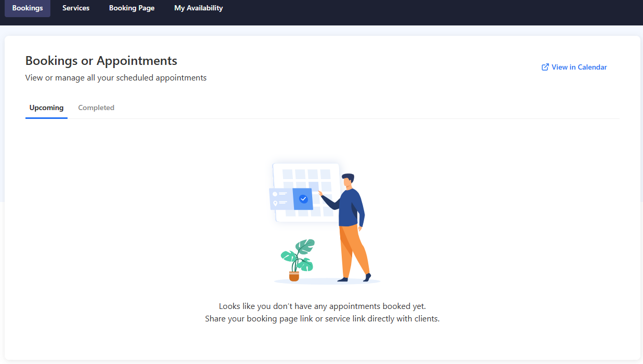Go to the Services tab
This screenshot has width=643, height=364.
pos(76,8)
